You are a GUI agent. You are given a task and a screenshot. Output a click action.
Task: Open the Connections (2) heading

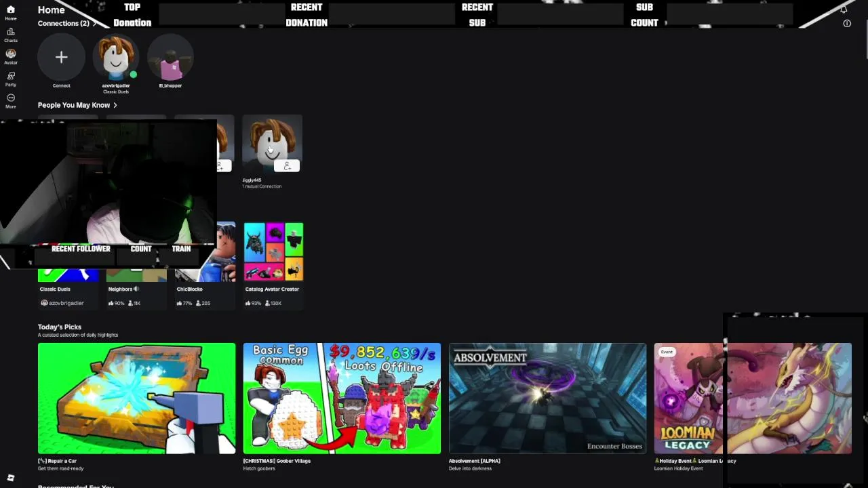(63, 23)
